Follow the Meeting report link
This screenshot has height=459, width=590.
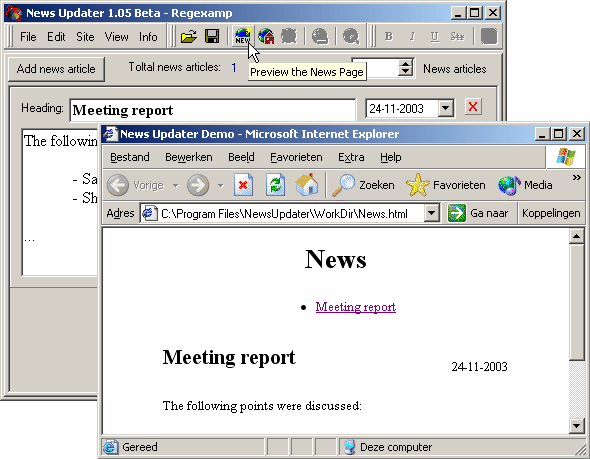coord(356,307)
